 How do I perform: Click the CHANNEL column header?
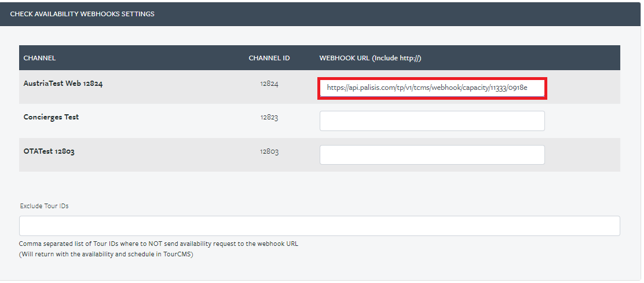39,58
